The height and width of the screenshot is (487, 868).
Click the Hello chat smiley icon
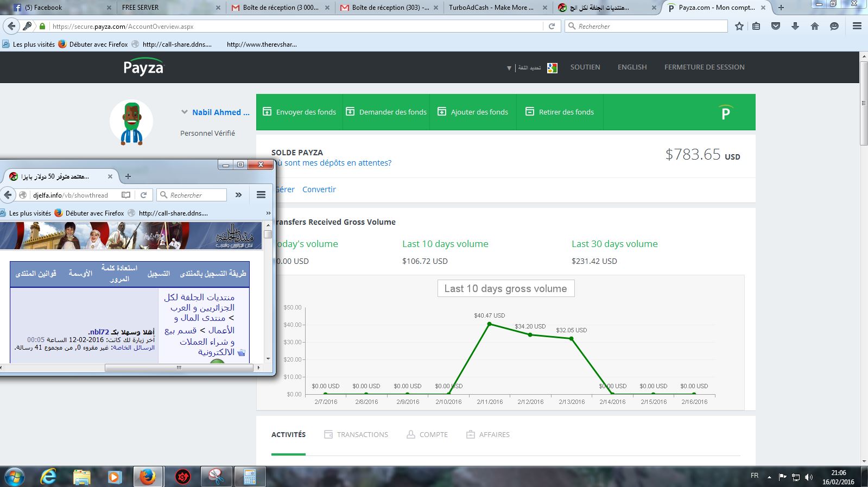834,26
